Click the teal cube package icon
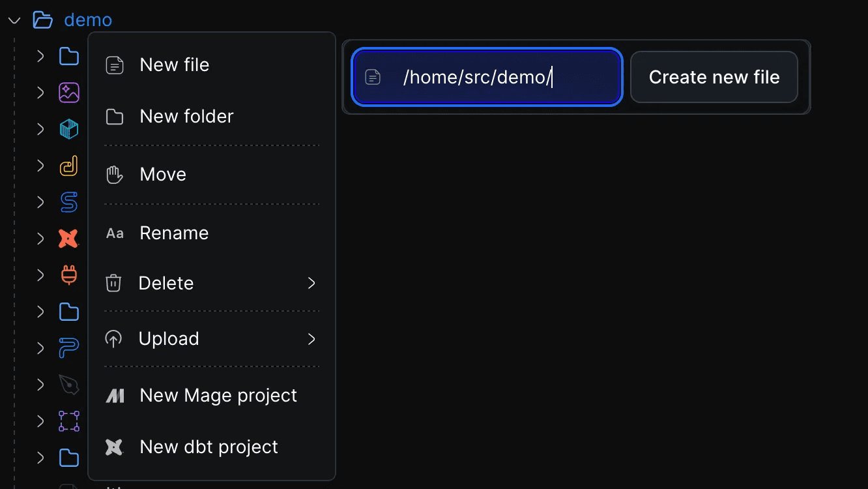Image resolution: width=868 pixels, height=489 pixels. [69, 129]
